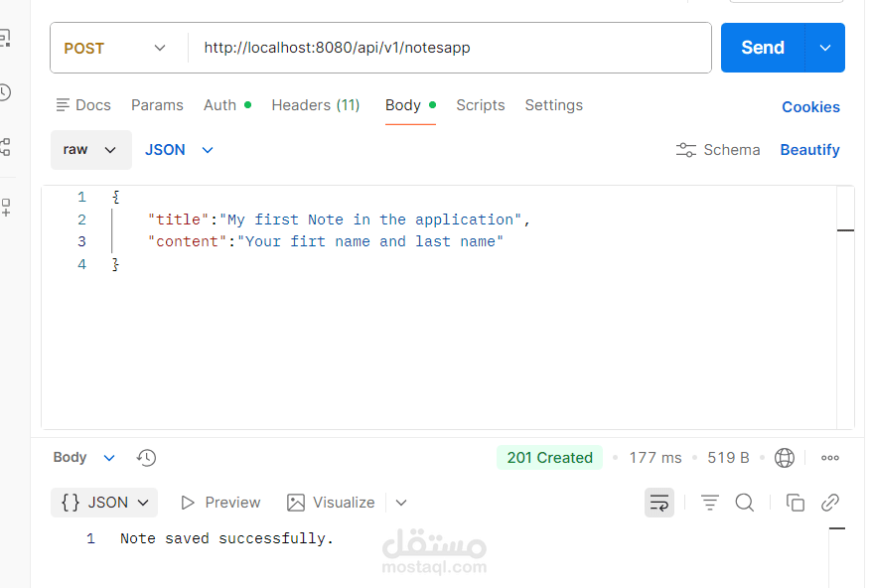
Task: Open the Docs tab
Action: (83, 105)
